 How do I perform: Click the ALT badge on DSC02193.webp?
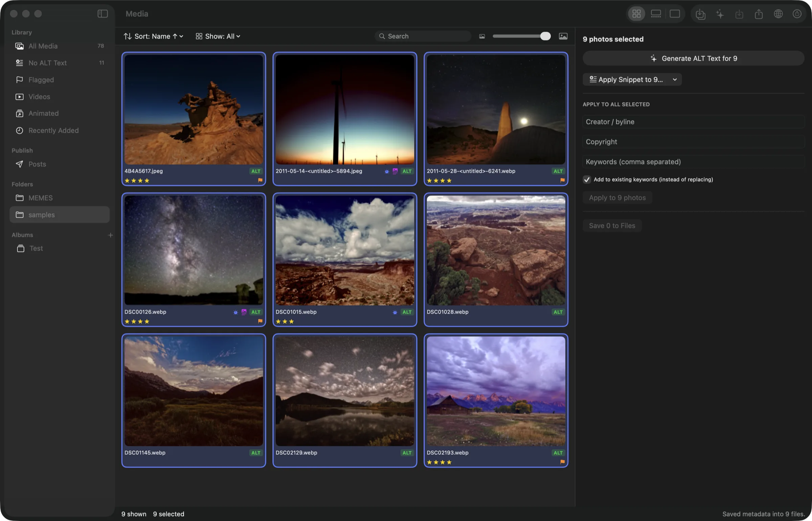(558, 453)
